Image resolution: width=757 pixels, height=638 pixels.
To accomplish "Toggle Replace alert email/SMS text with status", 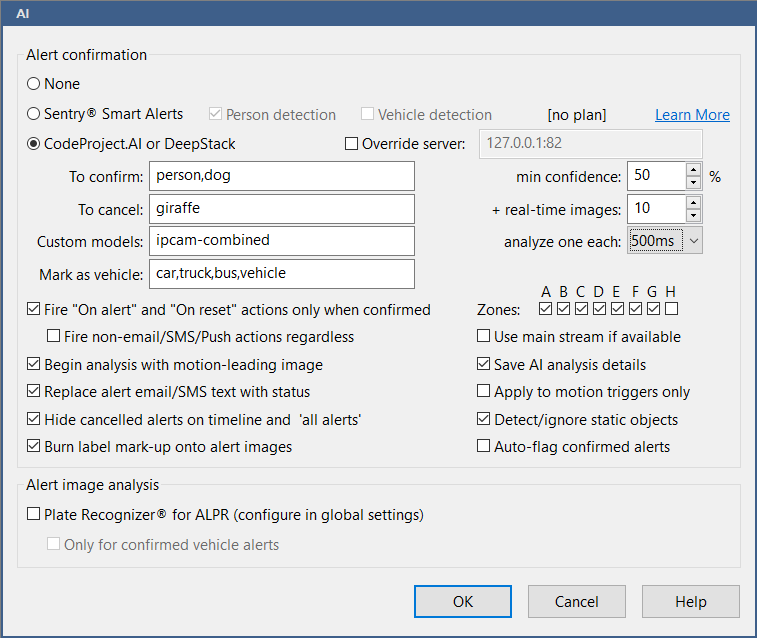I will pos(33,391).
